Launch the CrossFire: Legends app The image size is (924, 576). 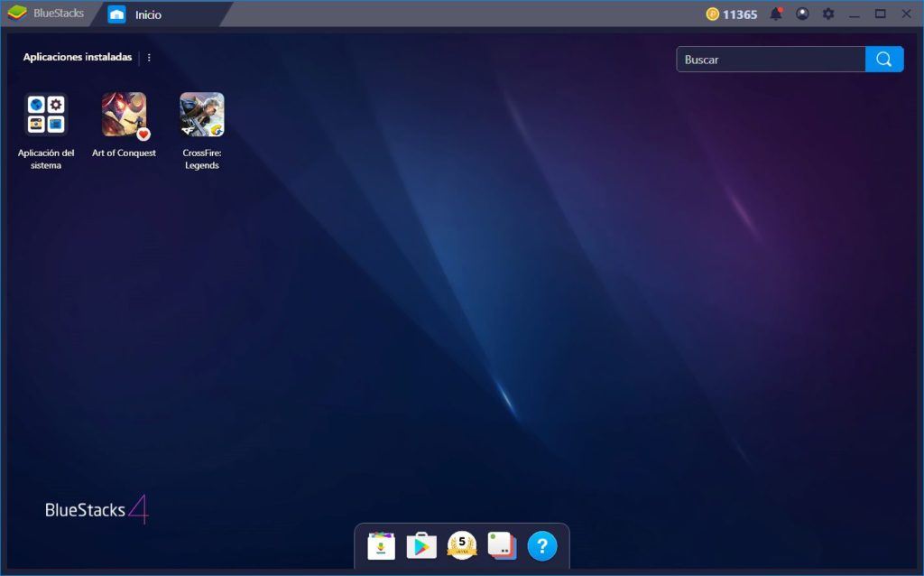[x=201, y=113]
